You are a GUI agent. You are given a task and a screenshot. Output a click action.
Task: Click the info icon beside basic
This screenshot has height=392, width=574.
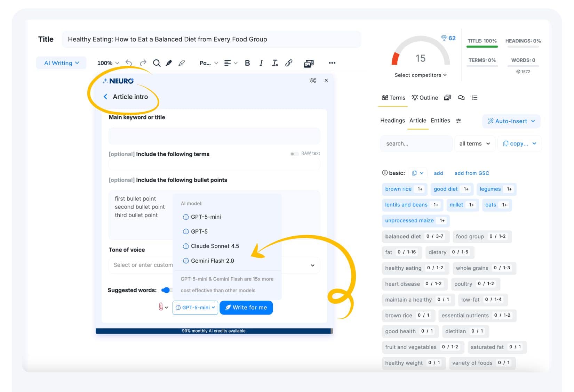[385, 173]
